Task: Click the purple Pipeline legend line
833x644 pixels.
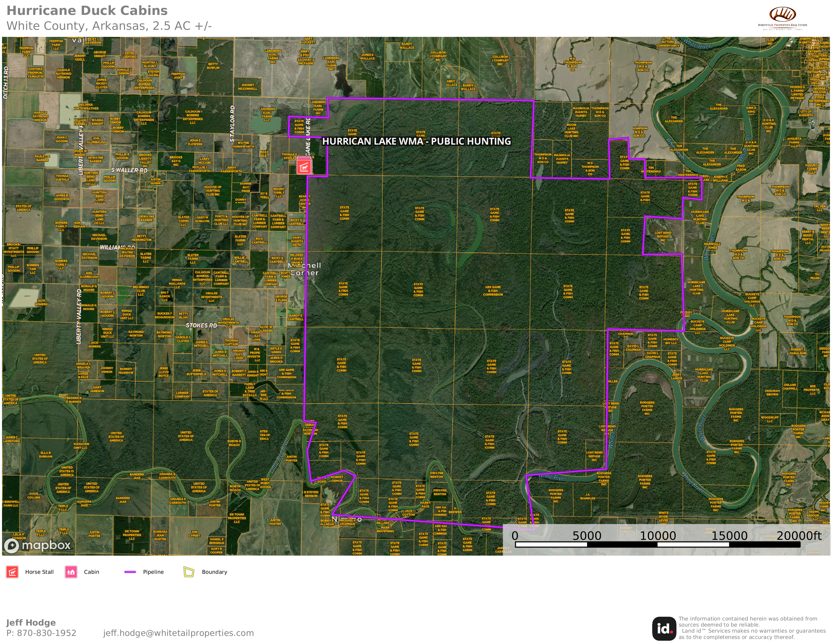Action: tap(130, 572)
